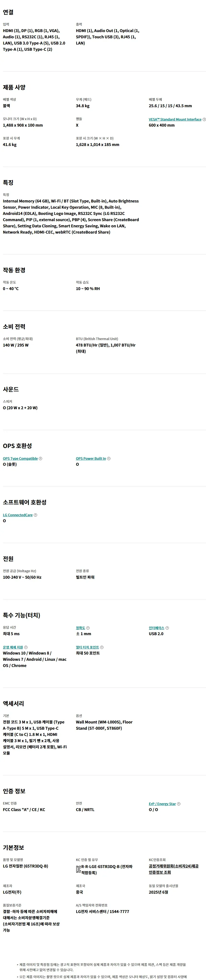The image size is (206, 980).
Task: Click the OPS Power Built In link
Action: [x=91, y=459]
